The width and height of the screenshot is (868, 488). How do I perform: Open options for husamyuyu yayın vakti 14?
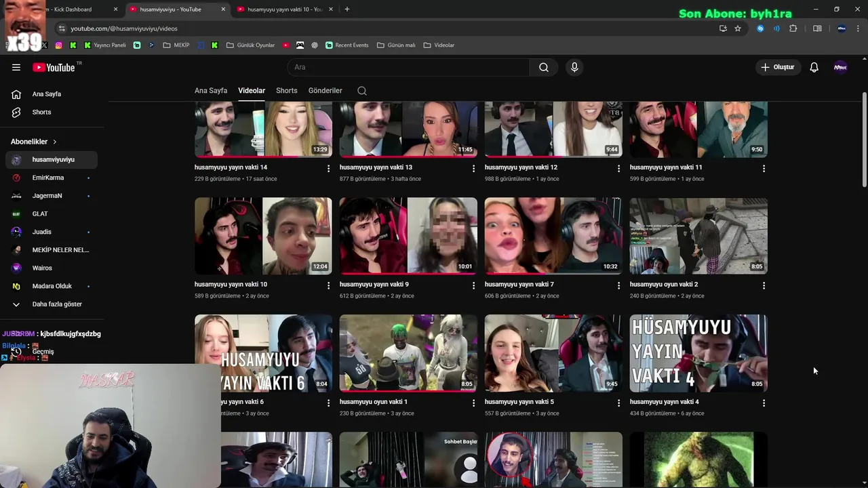(328, 168)
